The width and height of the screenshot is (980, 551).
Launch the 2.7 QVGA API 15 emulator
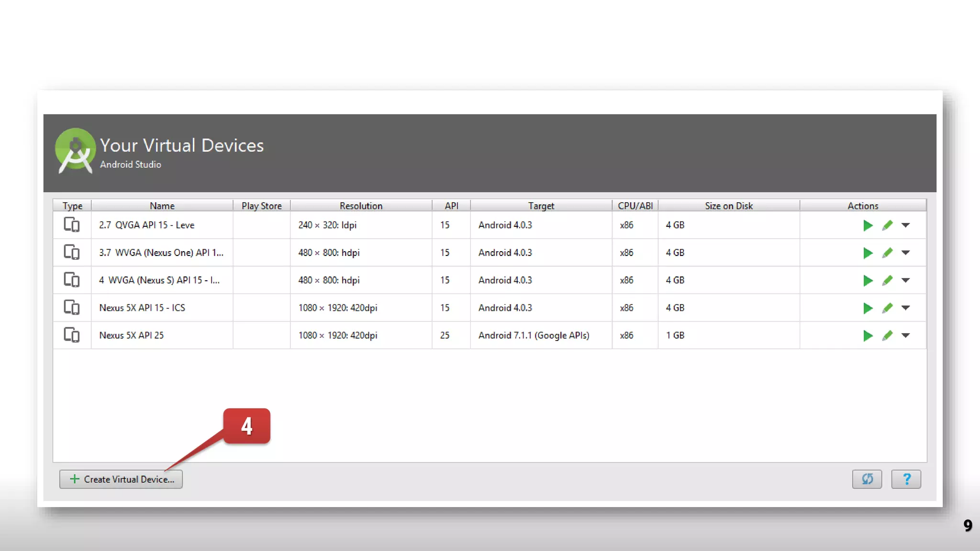(868, 225)
